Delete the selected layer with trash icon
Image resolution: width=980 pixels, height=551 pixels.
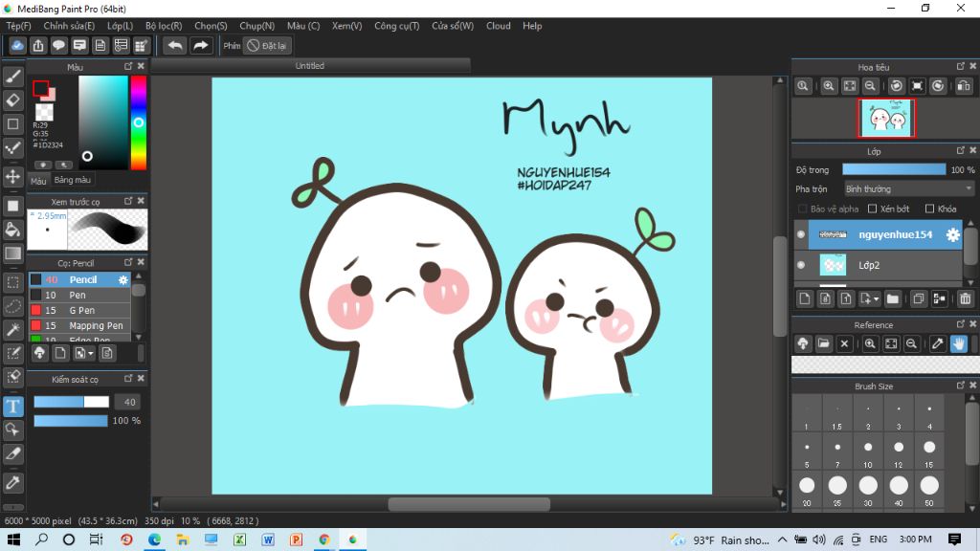tap(966, 298)
